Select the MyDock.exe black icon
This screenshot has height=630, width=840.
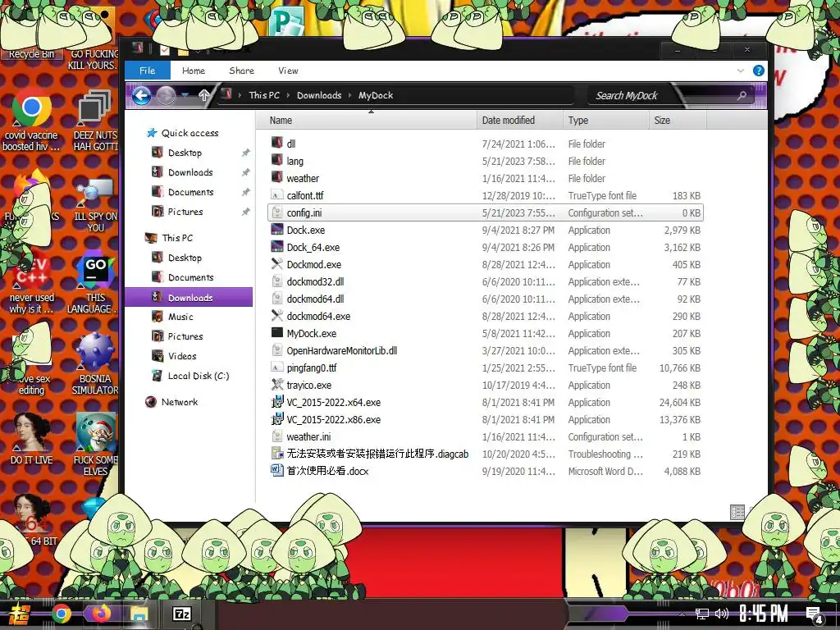[277, 333]
